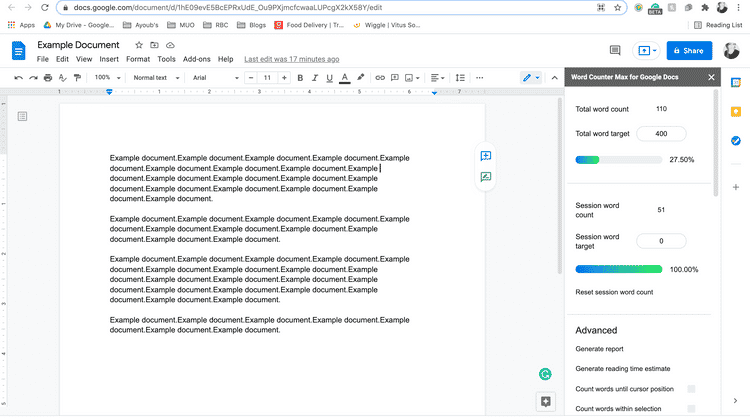Apply italic formatting
The height and width of the screenshot is (418, 750).
click(314, 77)
